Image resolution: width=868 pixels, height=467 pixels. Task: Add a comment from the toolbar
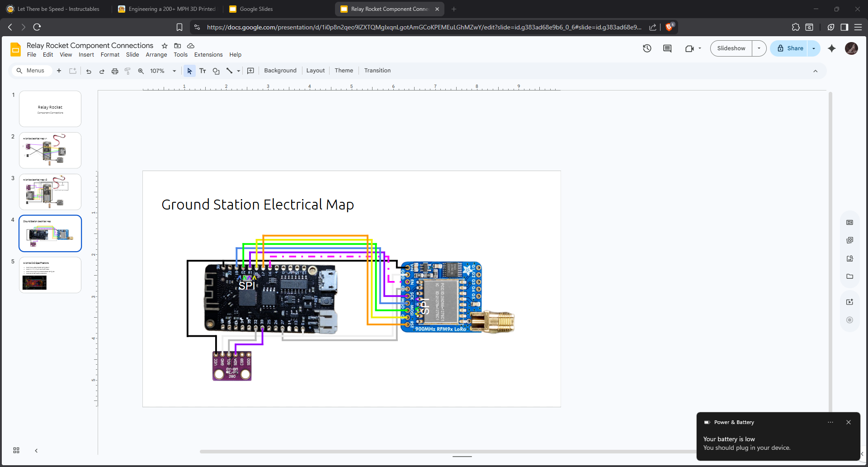[250, 71]
